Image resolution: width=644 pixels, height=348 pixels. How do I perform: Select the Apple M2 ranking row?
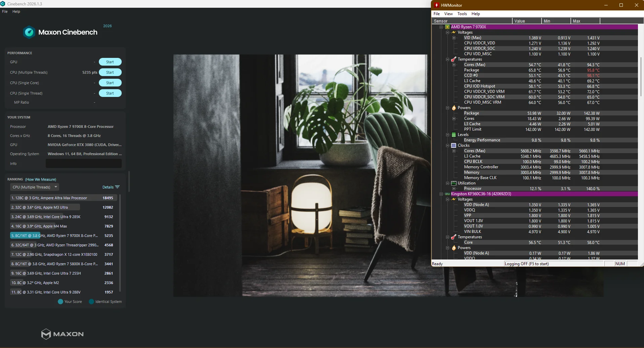pyautogui.click(x=64, y=283)
